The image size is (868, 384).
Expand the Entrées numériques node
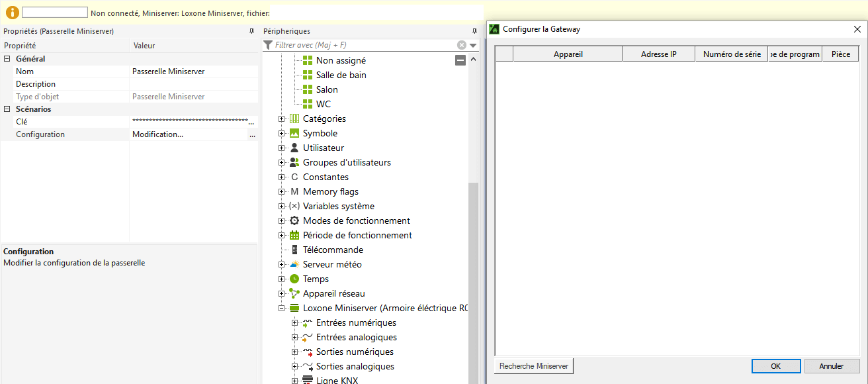click(x=295, y=323)
